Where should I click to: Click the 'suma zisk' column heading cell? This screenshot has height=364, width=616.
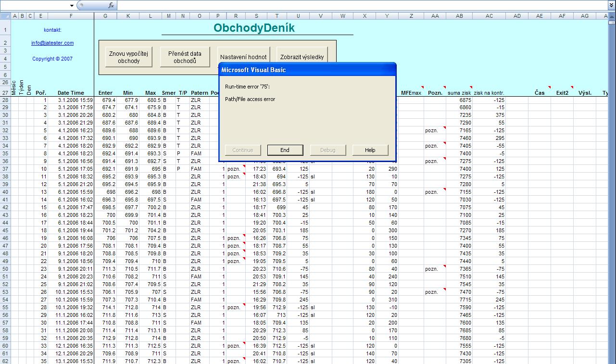click(459, 93)
